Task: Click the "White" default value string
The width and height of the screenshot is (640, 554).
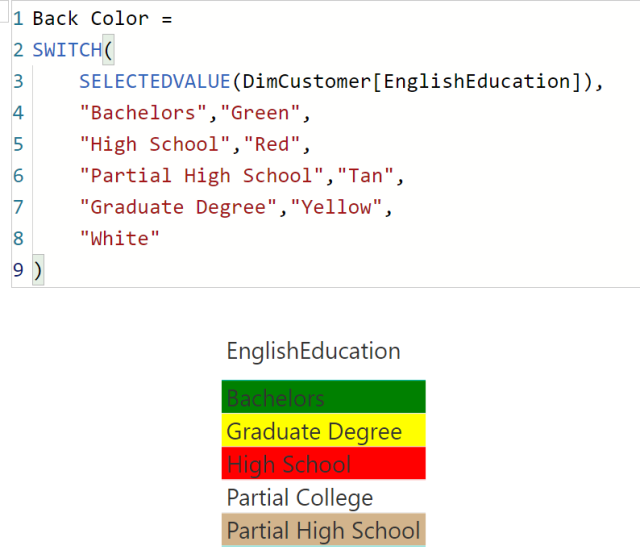Action: (x=119, y=238)
